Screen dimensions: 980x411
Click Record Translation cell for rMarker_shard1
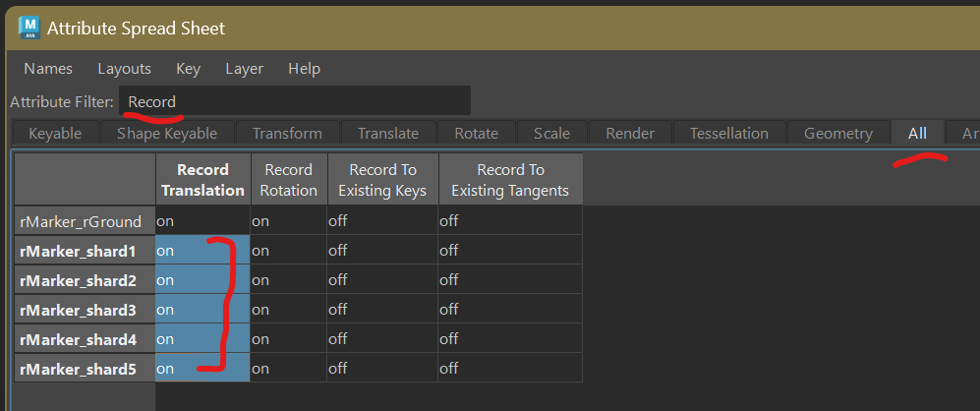click(x=202, y=251)
